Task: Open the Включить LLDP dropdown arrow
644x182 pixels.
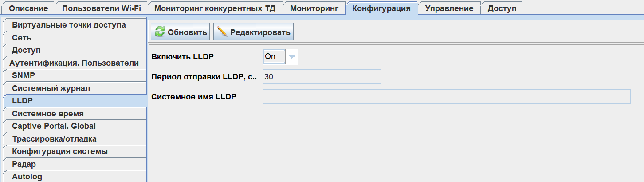Action: tap(291, 57)
